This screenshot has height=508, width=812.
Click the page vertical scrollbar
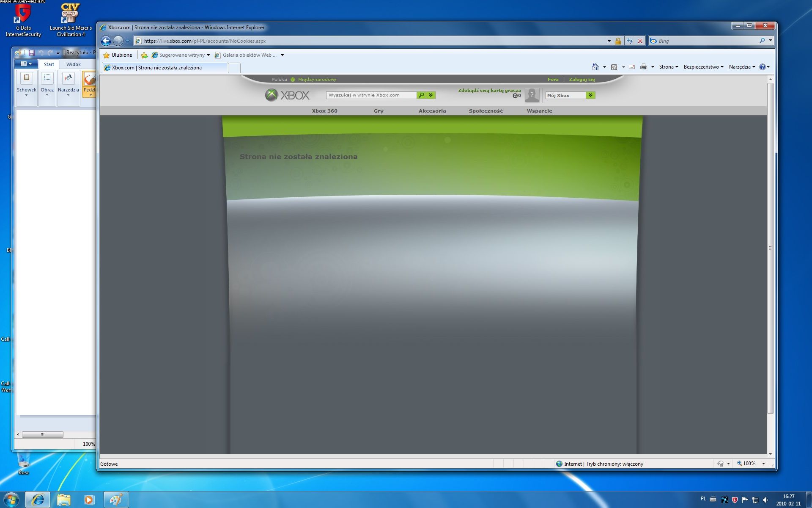coord(770,248)
